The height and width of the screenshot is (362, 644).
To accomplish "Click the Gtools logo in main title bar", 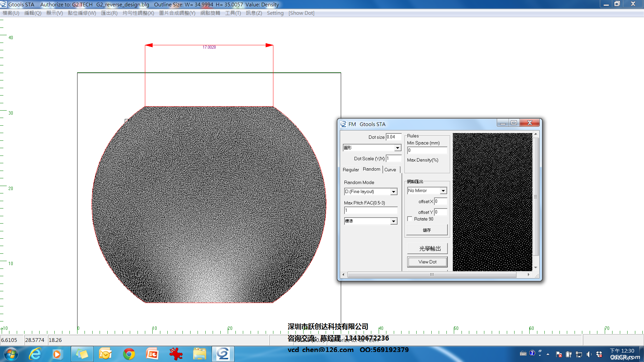I will [x=3, y=4].
